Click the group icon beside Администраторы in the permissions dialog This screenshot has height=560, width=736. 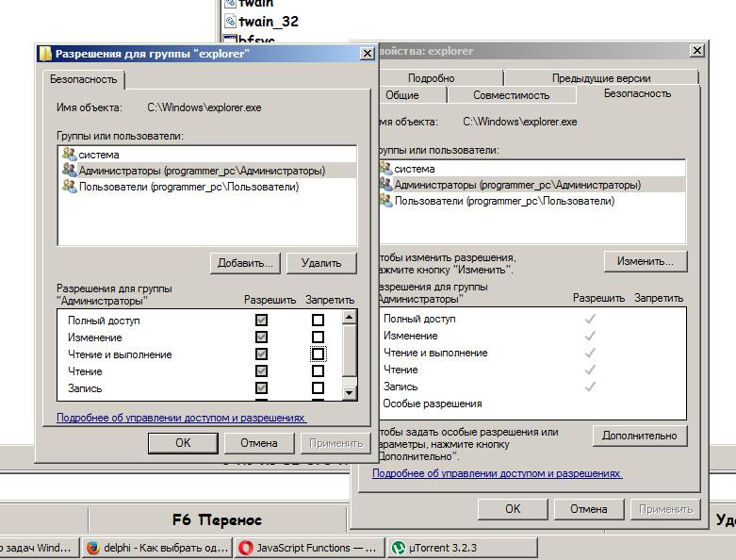(70, 170)
